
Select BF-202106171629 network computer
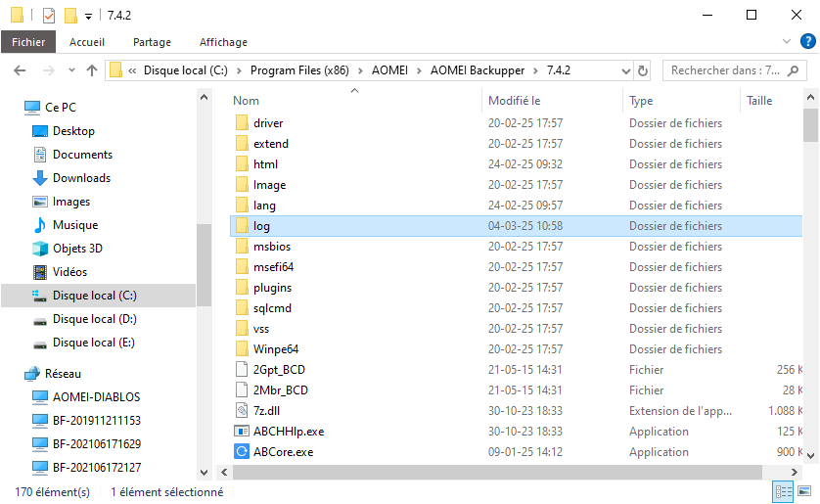click(97, 444)
